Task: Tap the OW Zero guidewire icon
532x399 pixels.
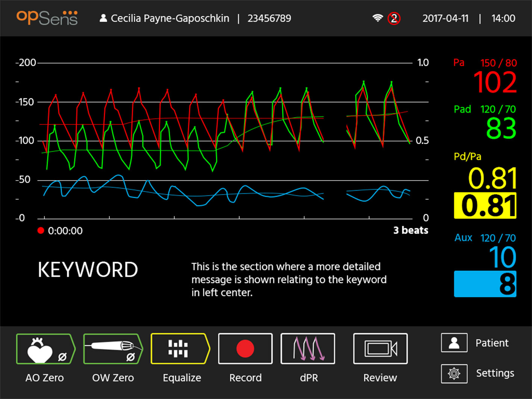Action: (113, 349)
